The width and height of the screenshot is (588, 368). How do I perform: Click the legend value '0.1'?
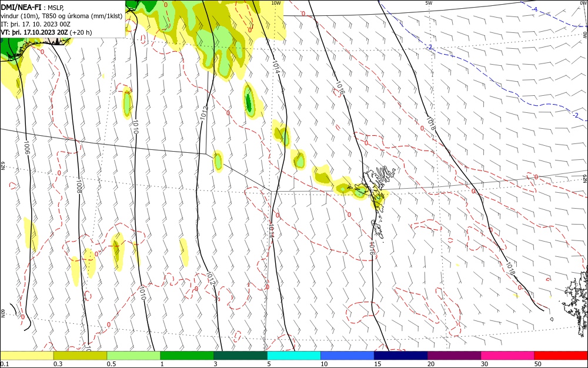pyautogui.click(x=5, y=364)
